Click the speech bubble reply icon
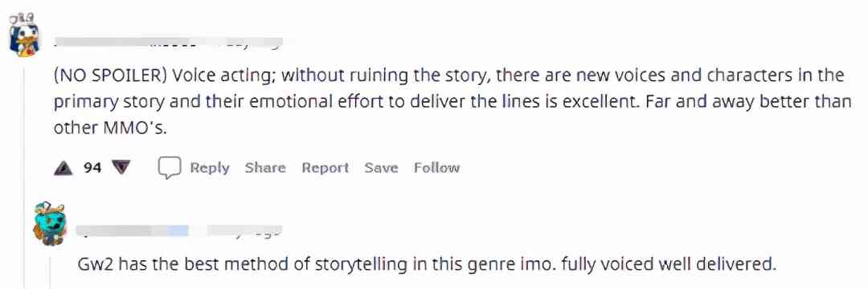 170,168
